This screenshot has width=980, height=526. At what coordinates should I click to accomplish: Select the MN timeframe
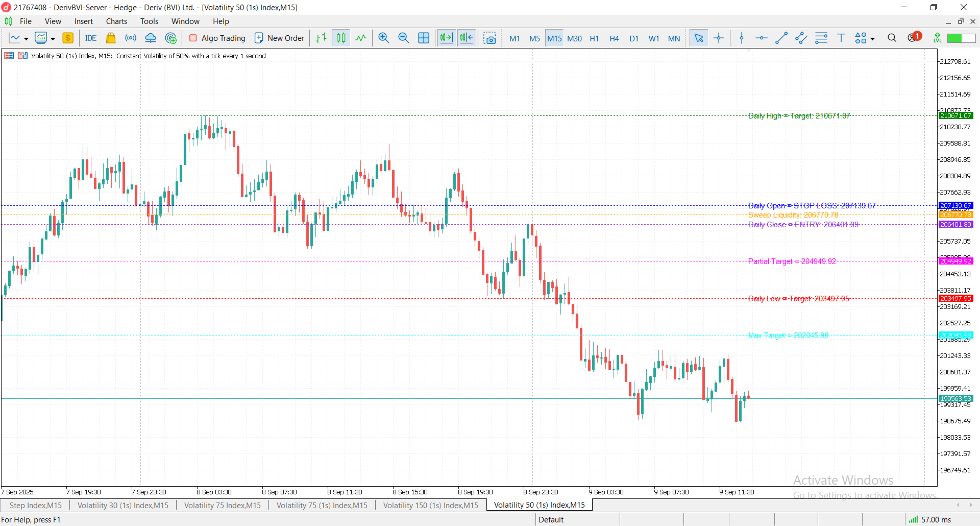(674, 38)
